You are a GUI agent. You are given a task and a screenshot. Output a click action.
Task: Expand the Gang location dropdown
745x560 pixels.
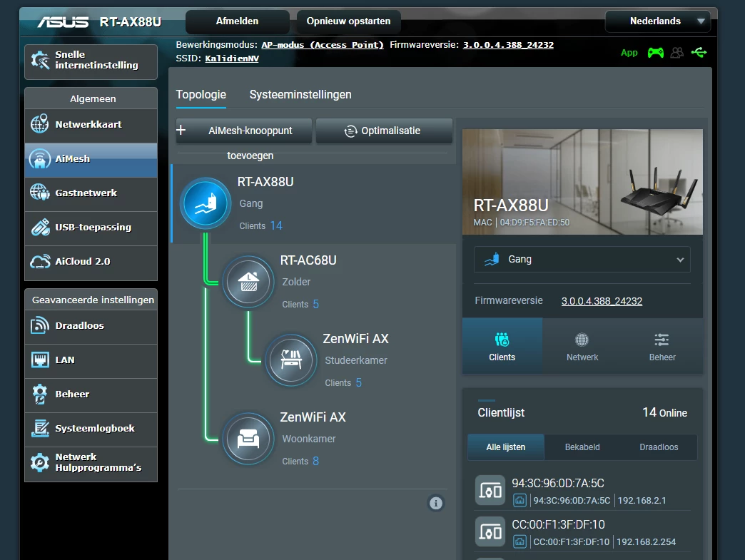click(582, 260)
